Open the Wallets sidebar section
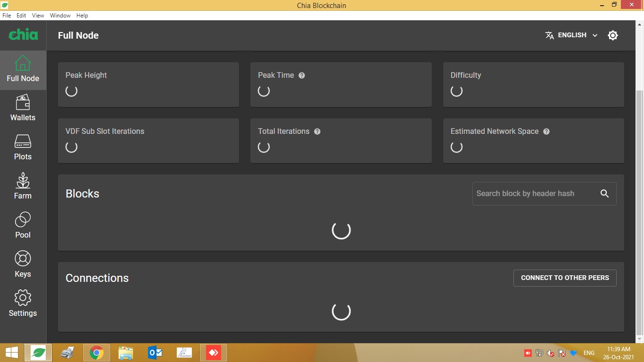This screenshot has width=644, height=362. tap(23, 109)
